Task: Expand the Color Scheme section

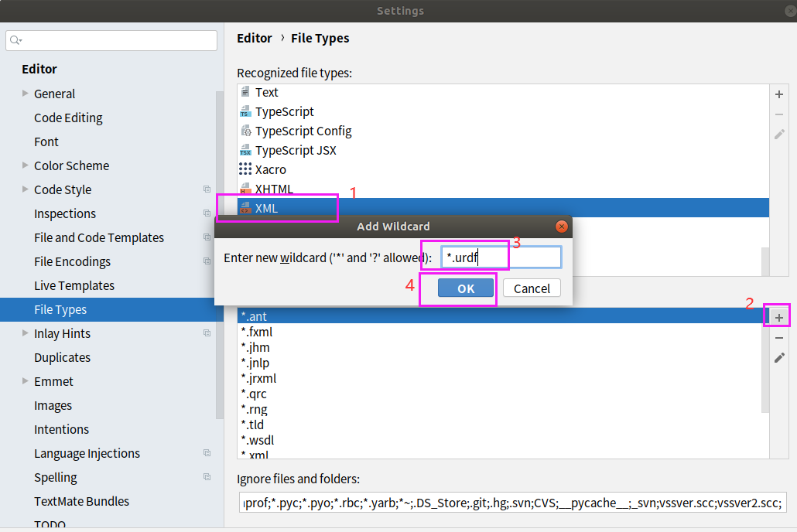Action: (x=24, y=165)
